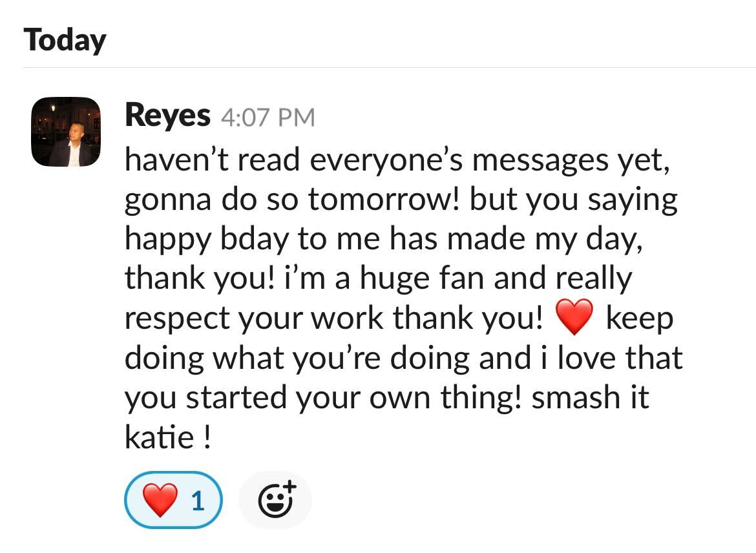This screenshot has height=553, width=756.
Task: Open Reyes's profile picture
Action: point(65,132)
